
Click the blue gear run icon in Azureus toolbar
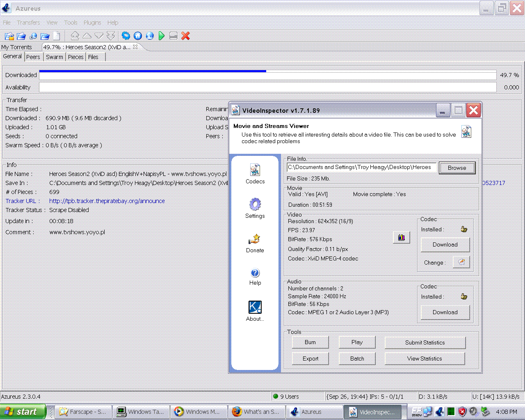126,36
